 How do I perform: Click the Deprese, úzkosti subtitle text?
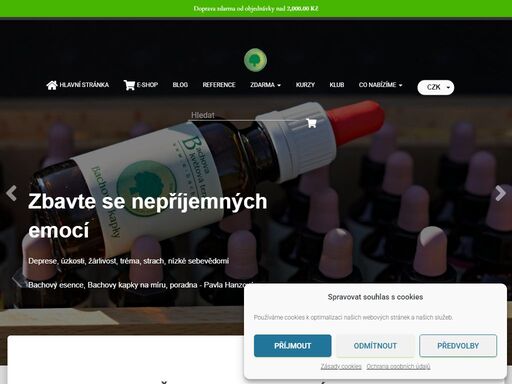128,261
